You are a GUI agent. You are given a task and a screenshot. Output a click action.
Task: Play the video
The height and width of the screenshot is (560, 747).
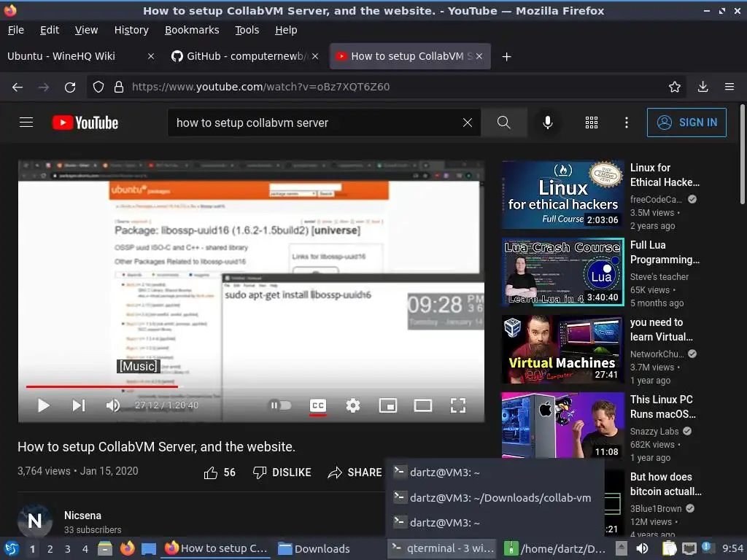click(43, 405)
